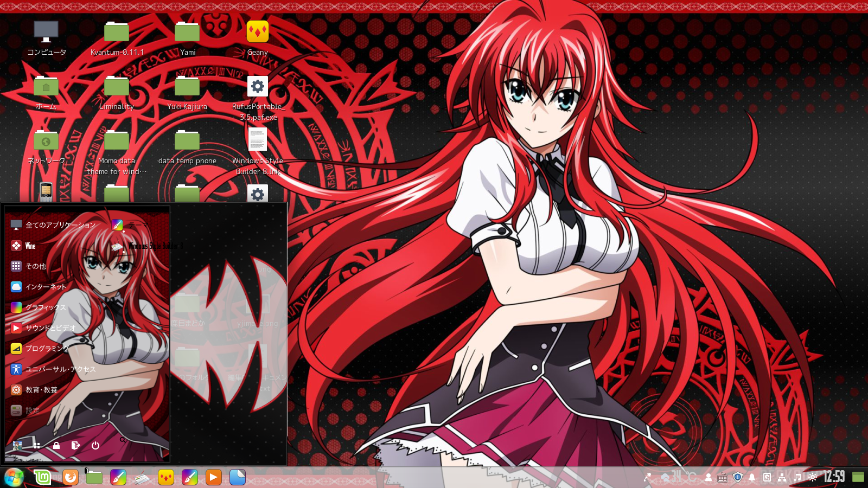Open weather applet showing 34°C
The width and height of the screenshot is (868, 488).
pos(679,477)
